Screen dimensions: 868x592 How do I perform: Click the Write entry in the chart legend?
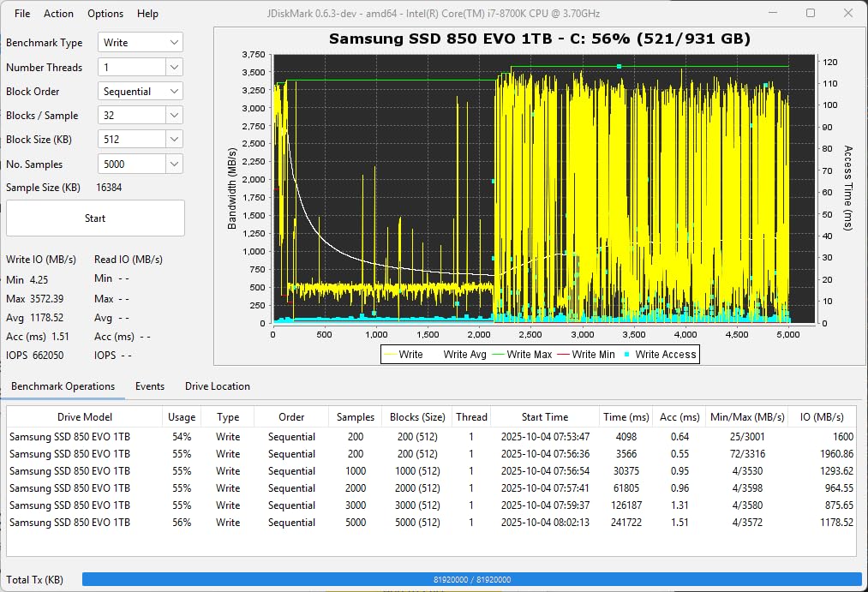(x=411, y=354)
